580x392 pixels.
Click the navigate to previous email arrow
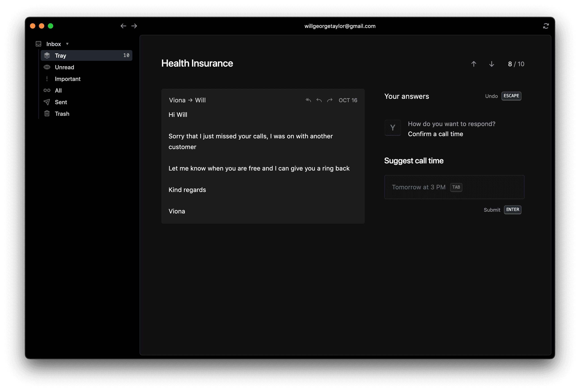pos(474,64)
